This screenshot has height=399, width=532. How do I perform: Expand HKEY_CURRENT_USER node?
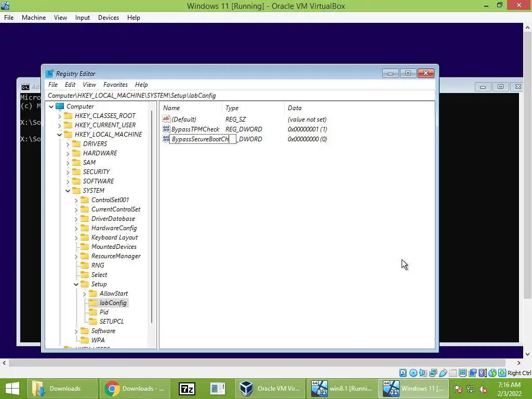(59, 125)
